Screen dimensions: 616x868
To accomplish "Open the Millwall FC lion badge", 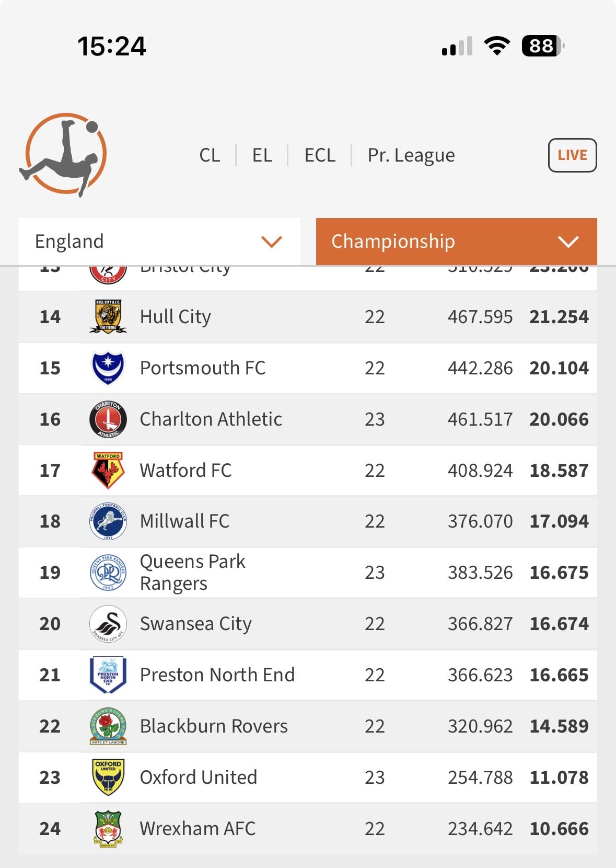I will point(108,521).
